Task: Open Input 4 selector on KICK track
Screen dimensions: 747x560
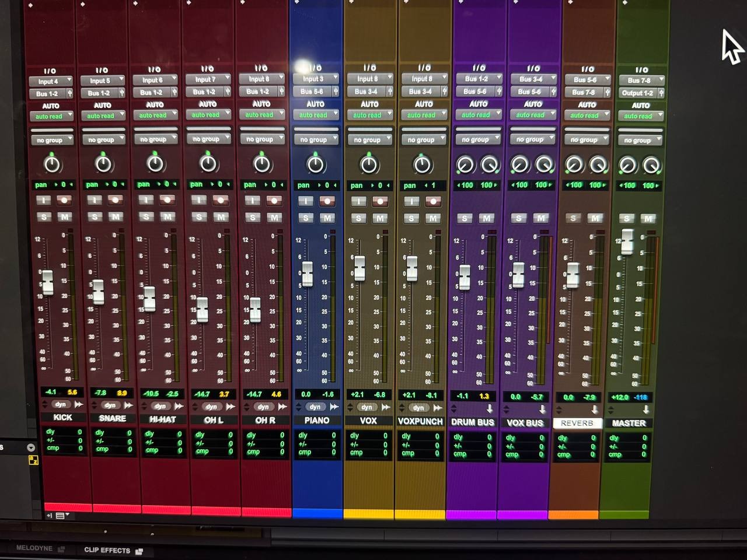Action: pyautogui.click(x=50, y=81)
